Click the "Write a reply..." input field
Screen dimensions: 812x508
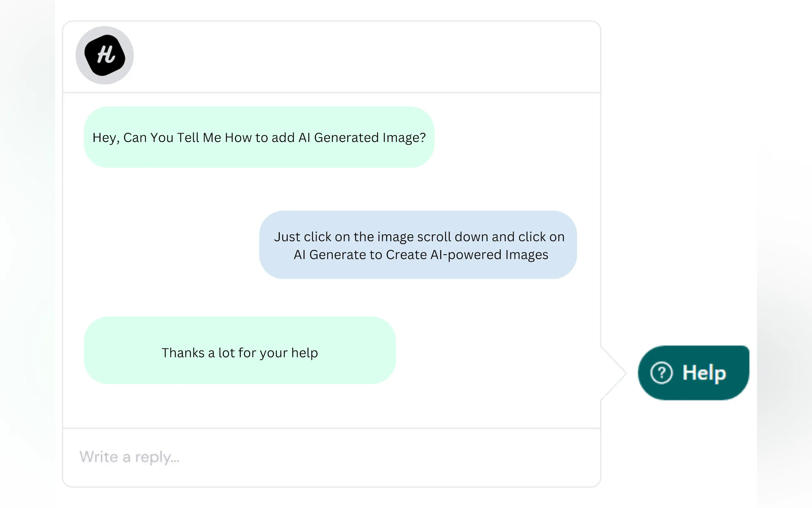click(331, 457)
